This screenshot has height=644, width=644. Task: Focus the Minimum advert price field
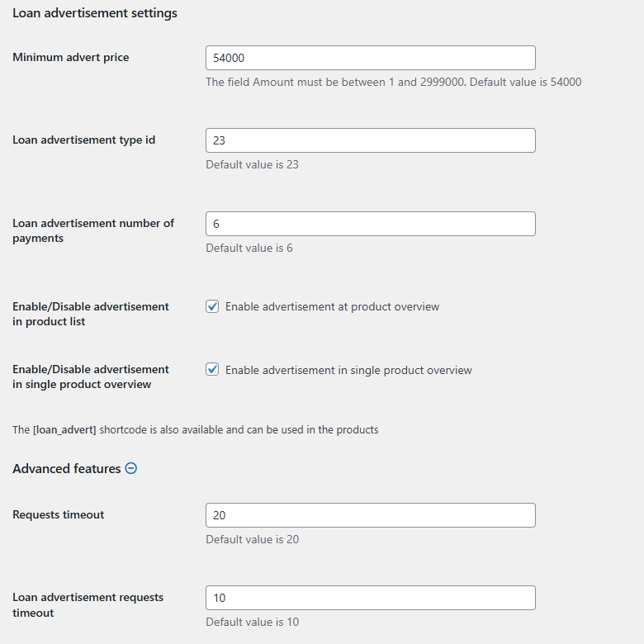tap(370, 58)
